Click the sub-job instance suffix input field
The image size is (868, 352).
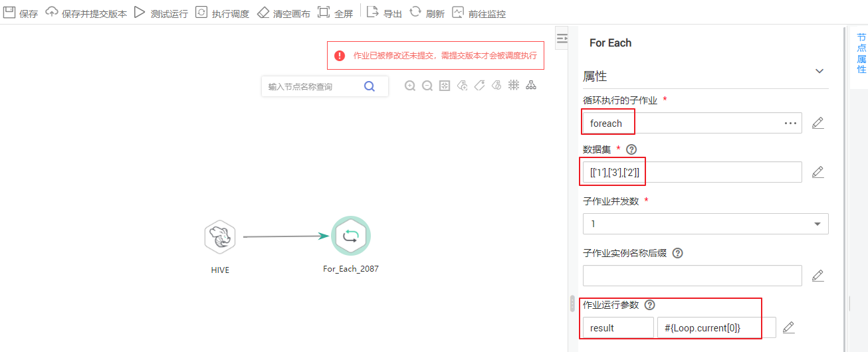(693, 276)
